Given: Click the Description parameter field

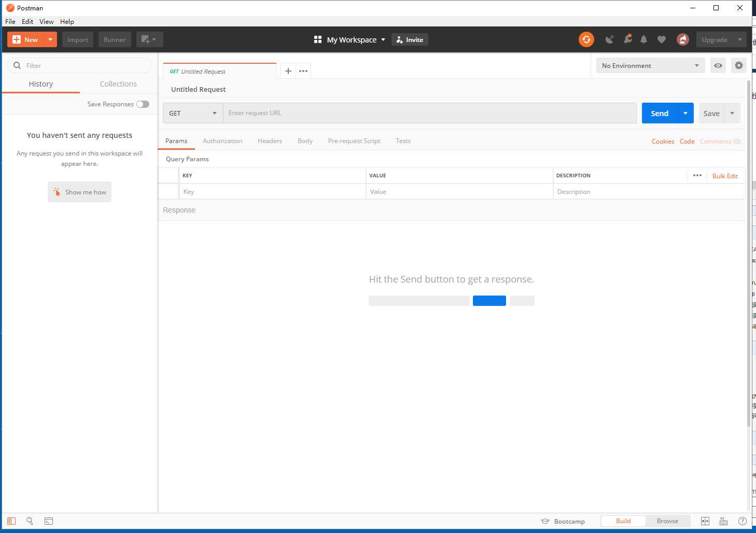Looking at the screenshot, I should (x=649, y=191).
